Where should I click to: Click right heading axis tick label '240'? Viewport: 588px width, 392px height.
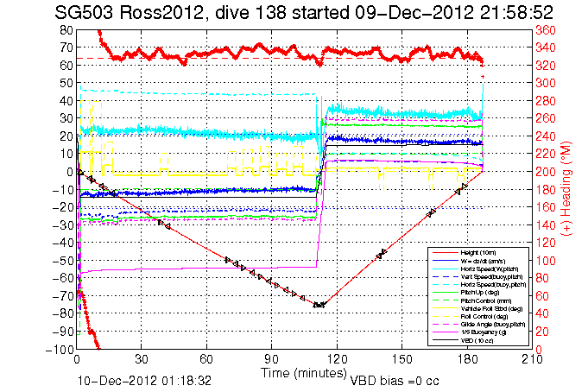pyautogui.click(x=545, y=136)
